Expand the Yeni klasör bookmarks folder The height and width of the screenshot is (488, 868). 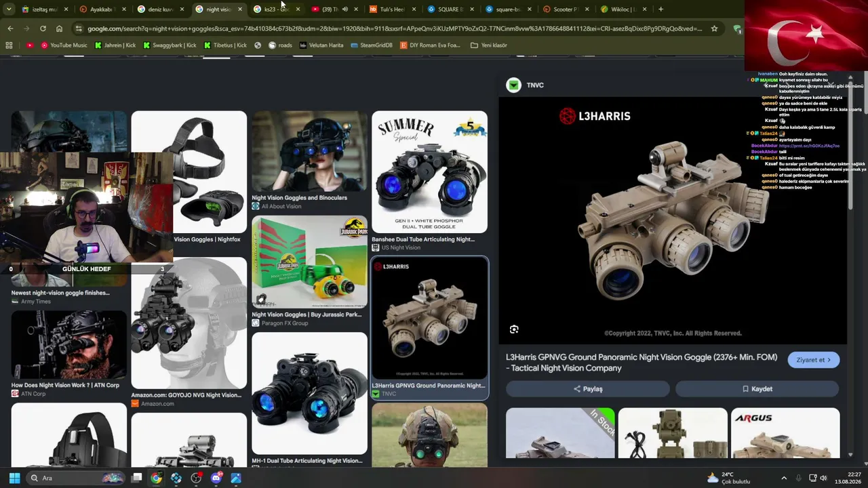pos(488,45)
